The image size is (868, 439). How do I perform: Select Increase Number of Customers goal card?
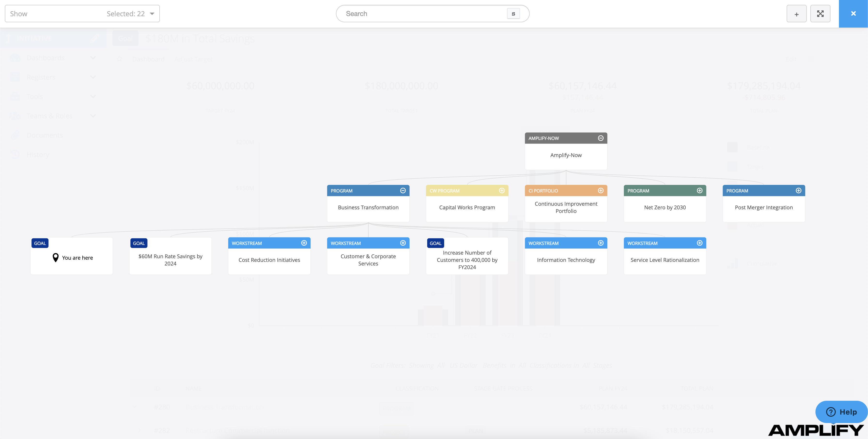(x=467, y=256)
